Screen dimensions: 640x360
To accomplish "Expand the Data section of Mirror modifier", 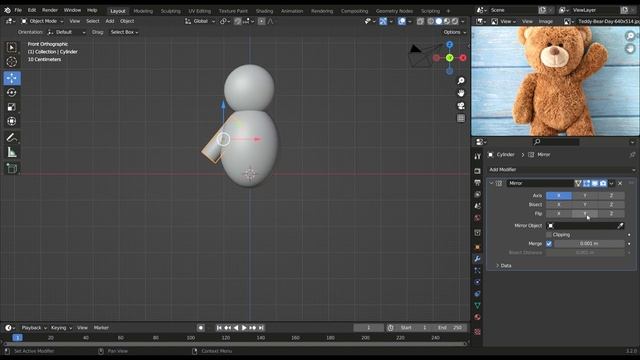I will tap(503, 266).
